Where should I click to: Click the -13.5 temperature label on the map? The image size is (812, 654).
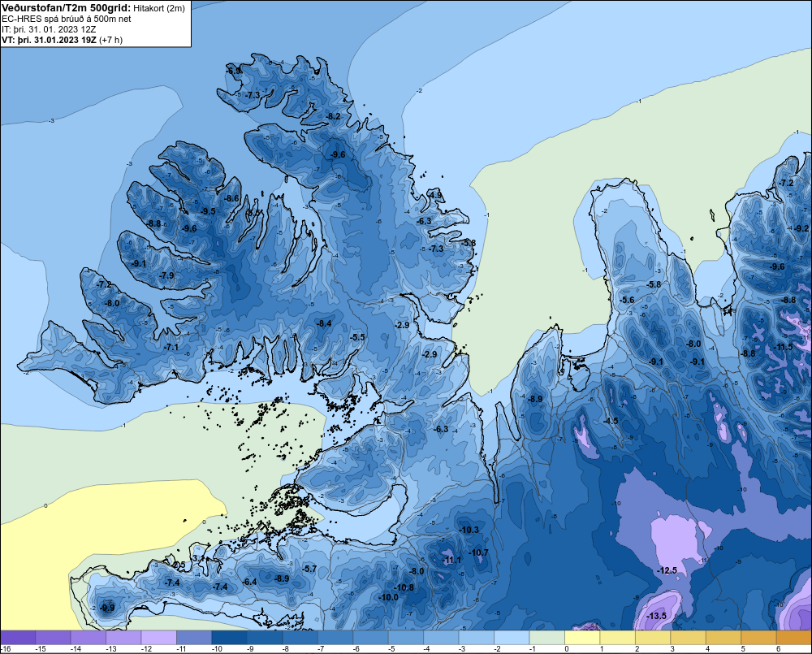pyautogui.click(x=657, y=616)
